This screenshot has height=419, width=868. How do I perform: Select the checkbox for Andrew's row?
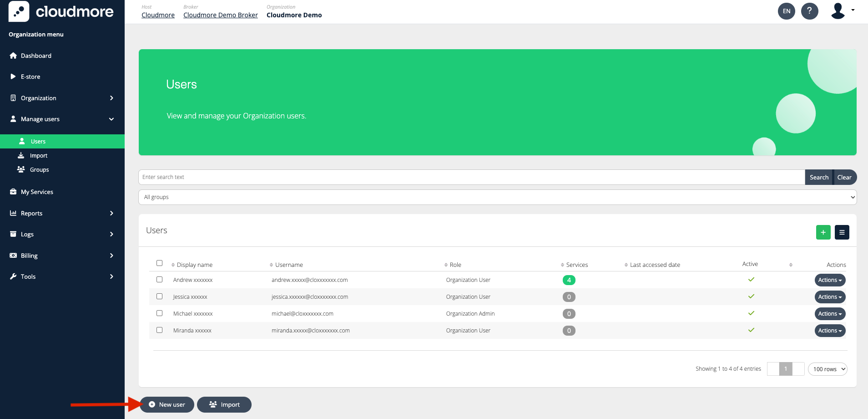pos(159,280)
